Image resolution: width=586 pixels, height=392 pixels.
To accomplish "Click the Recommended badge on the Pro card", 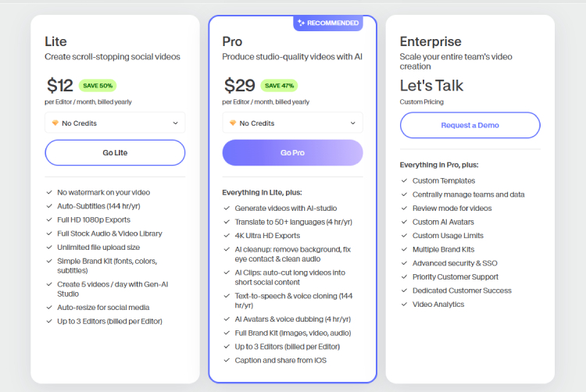I will [x=328, y=23].
